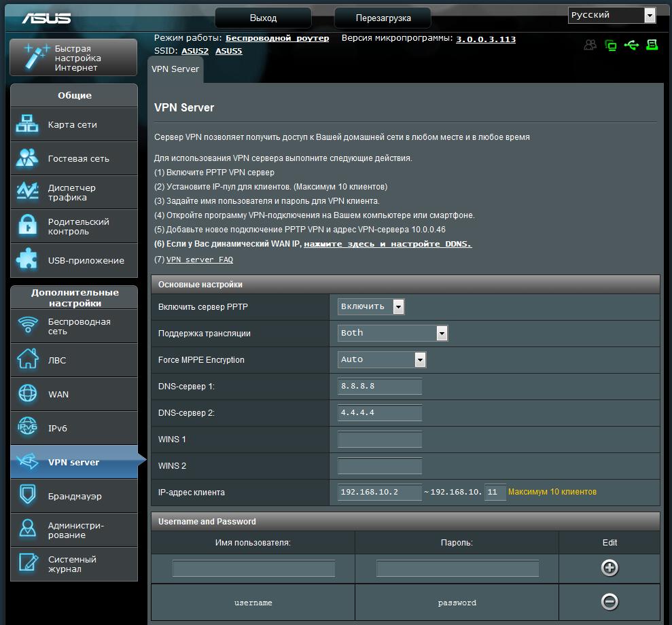Open Поддержка трансляции Both dropdown

coord(393,334)
